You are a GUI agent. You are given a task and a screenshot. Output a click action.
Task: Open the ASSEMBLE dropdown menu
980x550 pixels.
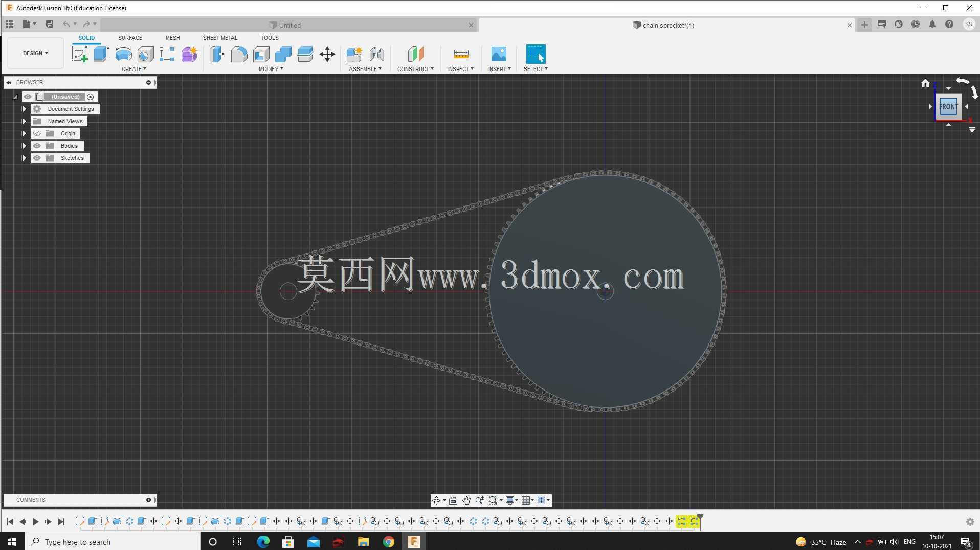(365, 69)
